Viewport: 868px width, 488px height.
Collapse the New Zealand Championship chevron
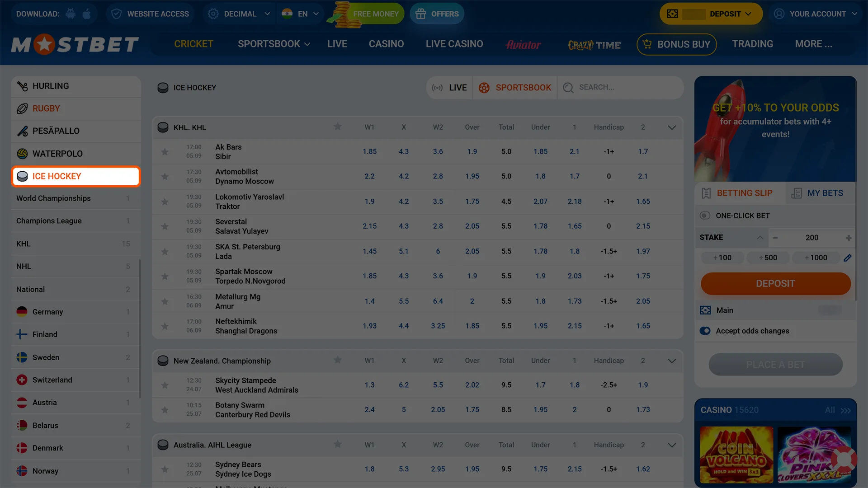click(672, 361)
